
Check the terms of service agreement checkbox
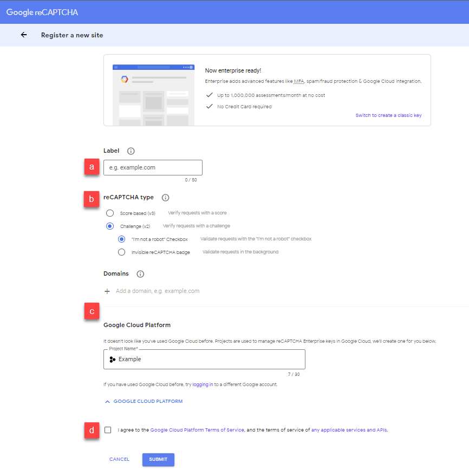(108, 429)
